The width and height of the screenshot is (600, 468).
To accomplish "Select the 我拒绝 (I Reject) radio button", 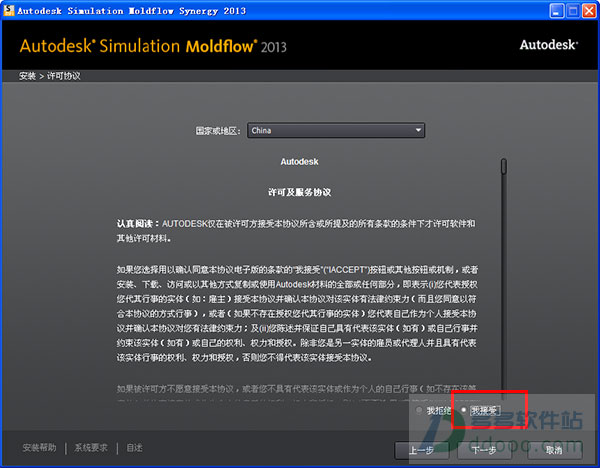I will pos(419,410).
